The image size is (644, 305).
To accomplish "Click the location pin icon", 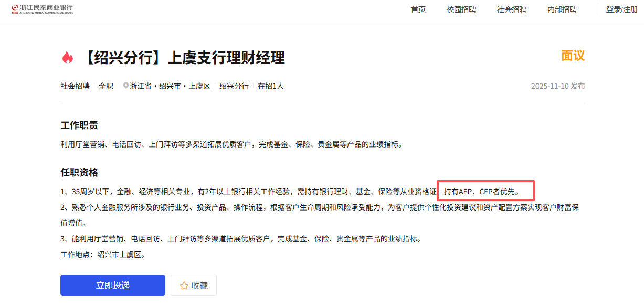I will [x=126, y=86].
